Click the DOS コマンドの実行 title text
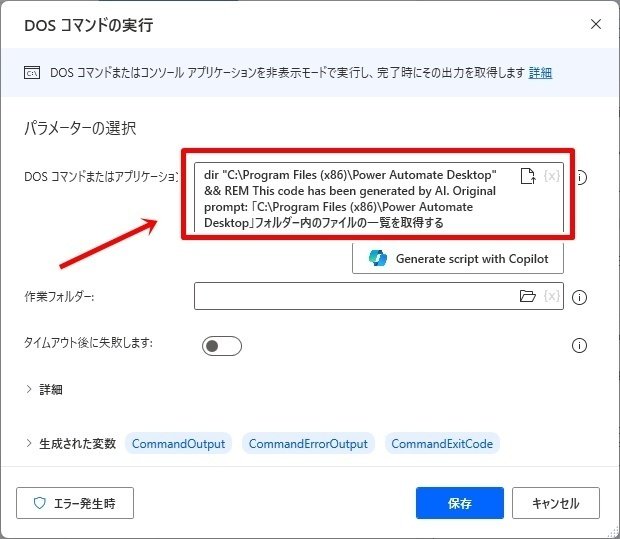 point(89,25)
